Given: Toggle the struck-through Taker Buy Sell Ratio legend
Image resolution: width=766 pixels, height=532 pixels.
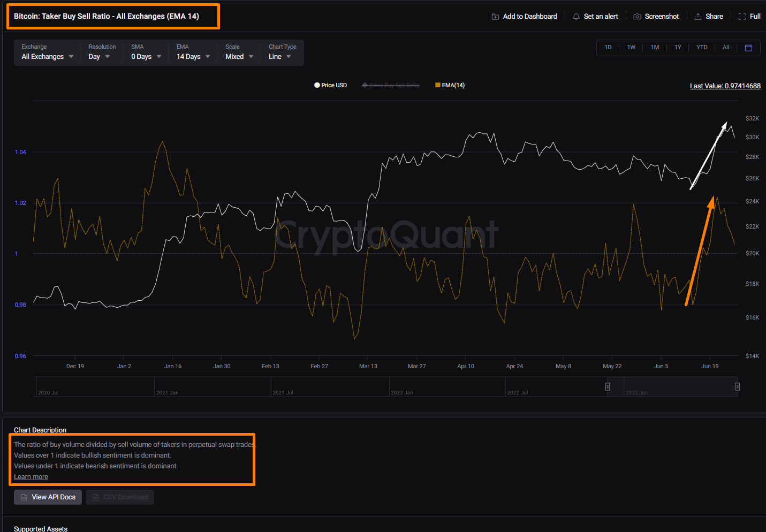Looking at the screenshot, I should tap(391, 85).
